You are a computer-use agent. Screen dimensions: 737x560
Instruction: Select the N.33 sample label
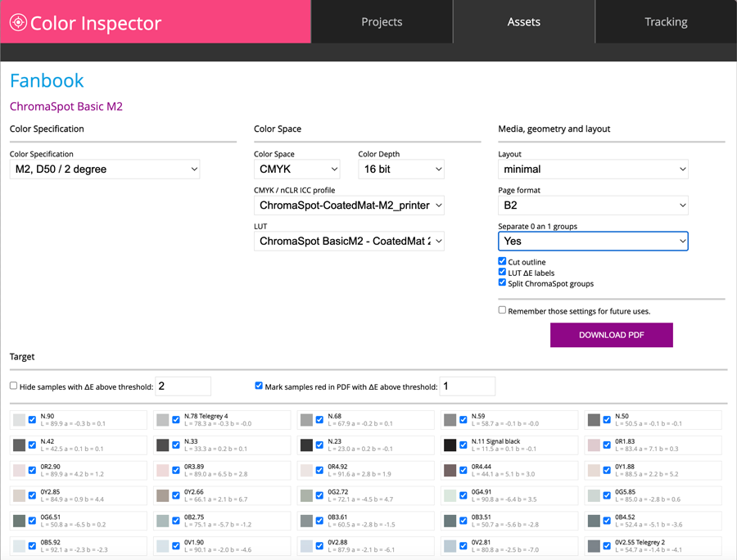[x=191, y=441]
